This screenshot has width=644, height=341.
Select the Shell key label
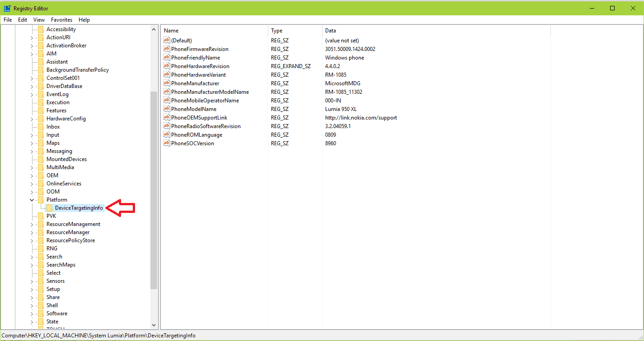pyautogui.click(x=52, y=305)
